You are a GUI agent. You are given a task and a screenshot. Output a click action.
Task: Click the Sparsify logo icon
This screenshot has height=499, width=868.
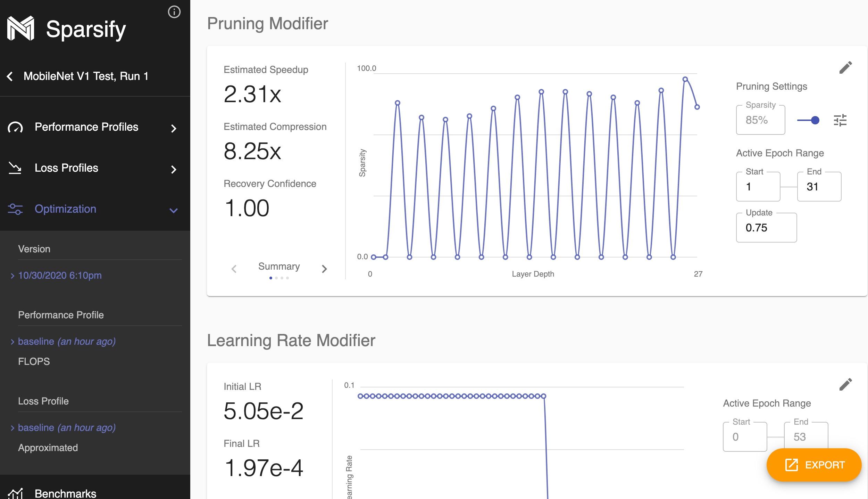point(21,28)
